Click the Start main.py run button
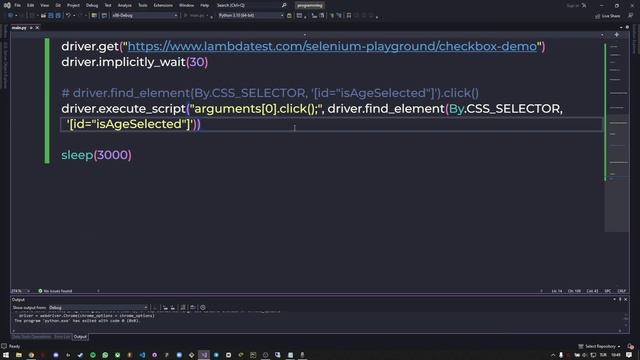Screen dimensions: 640x360 tap(196, 16)
